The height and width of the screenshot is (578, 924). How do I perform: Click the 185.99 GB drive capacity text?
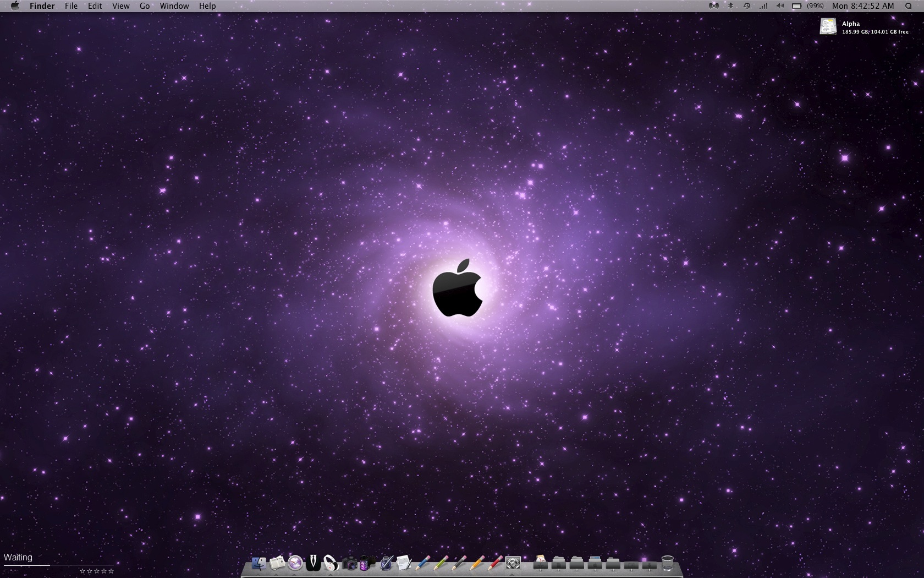click(x=855, y=32)
